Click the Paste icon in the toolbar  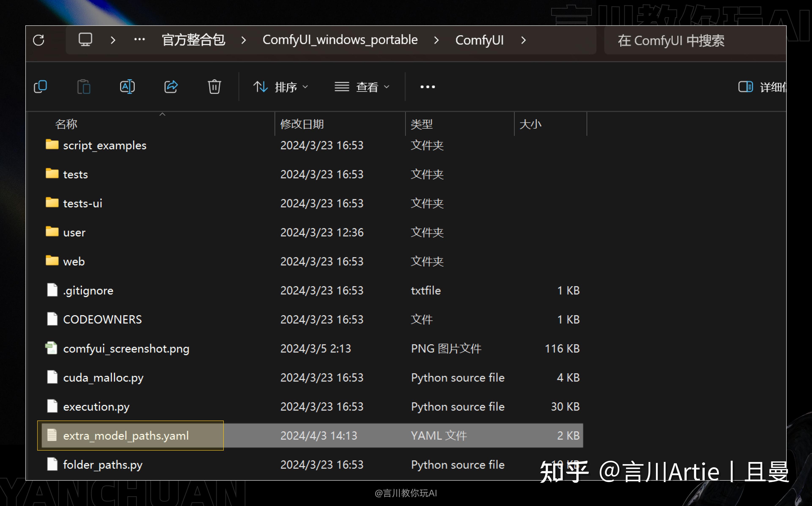pyautogui.click(x=84, y=87)
